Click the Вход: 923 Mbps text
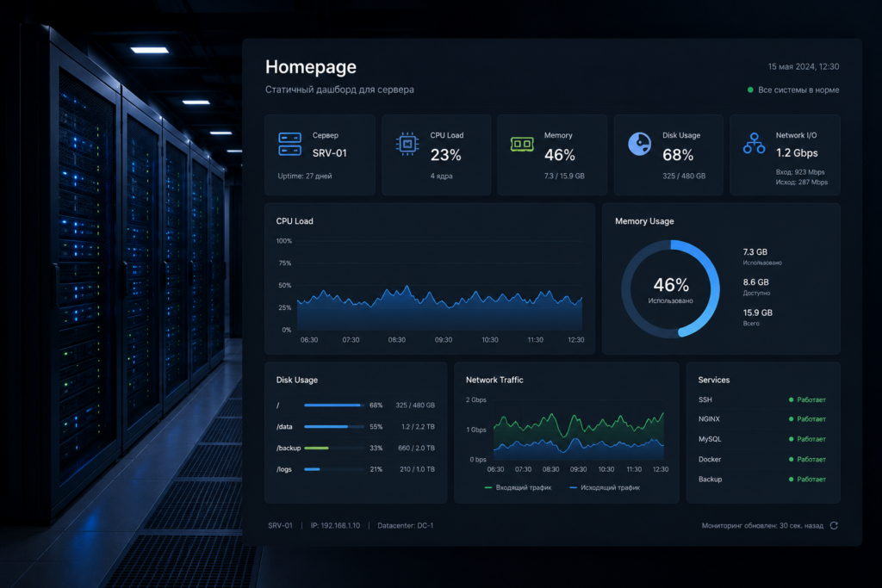Viewport: 882px width, 588px height. tap(800, 172)
